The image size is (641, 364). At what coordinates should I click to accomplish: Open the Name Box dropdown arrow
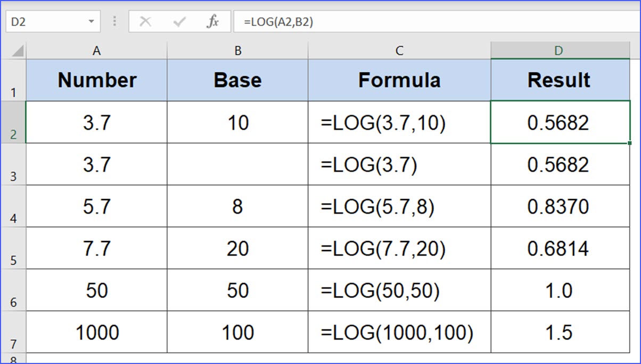tap(91, 22)
